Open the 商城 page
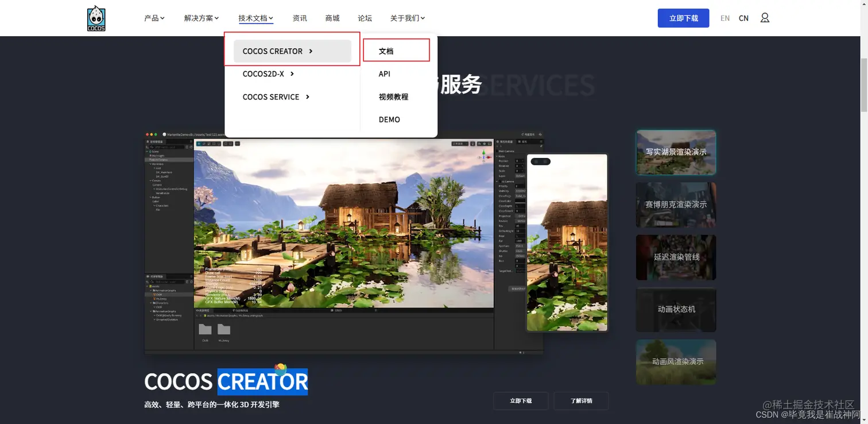The image size is (868, 424). 332,18
